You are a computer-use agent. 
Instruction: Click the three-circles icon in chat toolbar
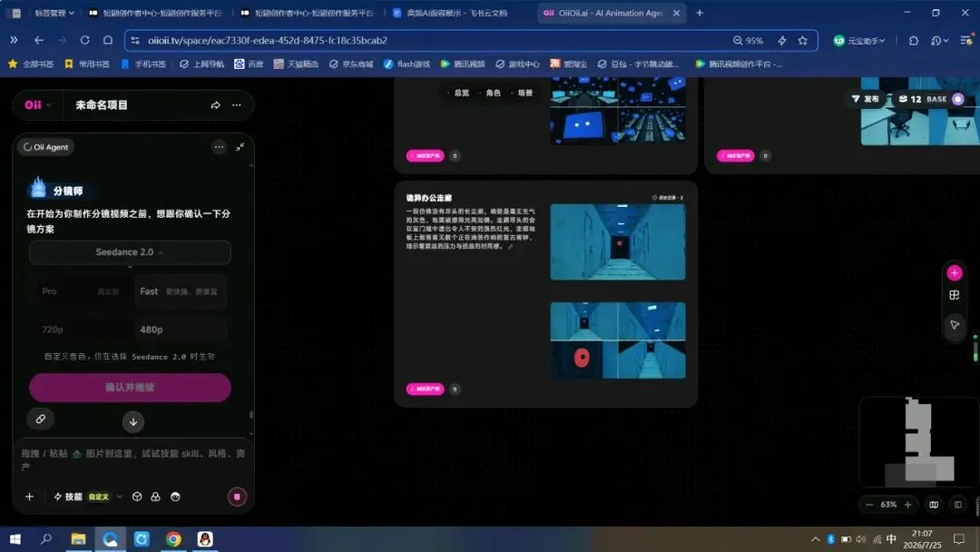156,497
